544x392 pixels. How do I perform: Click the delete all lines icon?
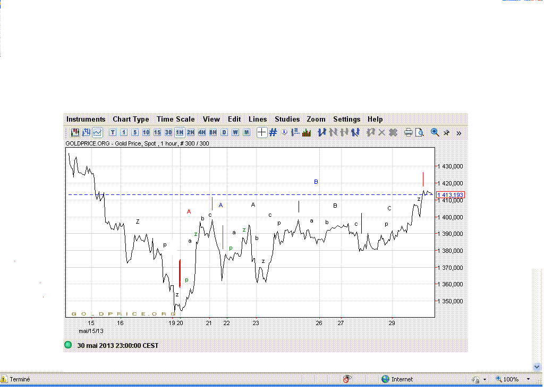click(393, 132)
